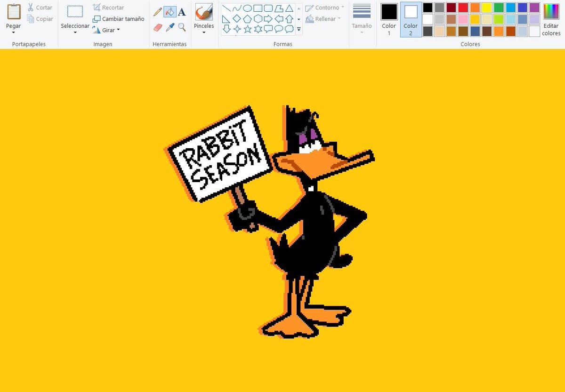This screenshot has width=565, height=392.
Task: Choose the straight line shape
Action: point(227,8)
